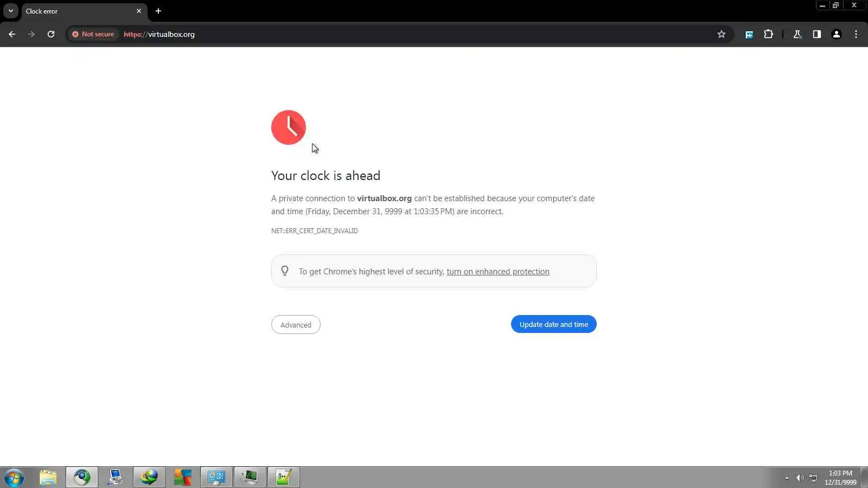Click the NET::ERR_CERT_DATE_INVALID error code

[315, 231]
